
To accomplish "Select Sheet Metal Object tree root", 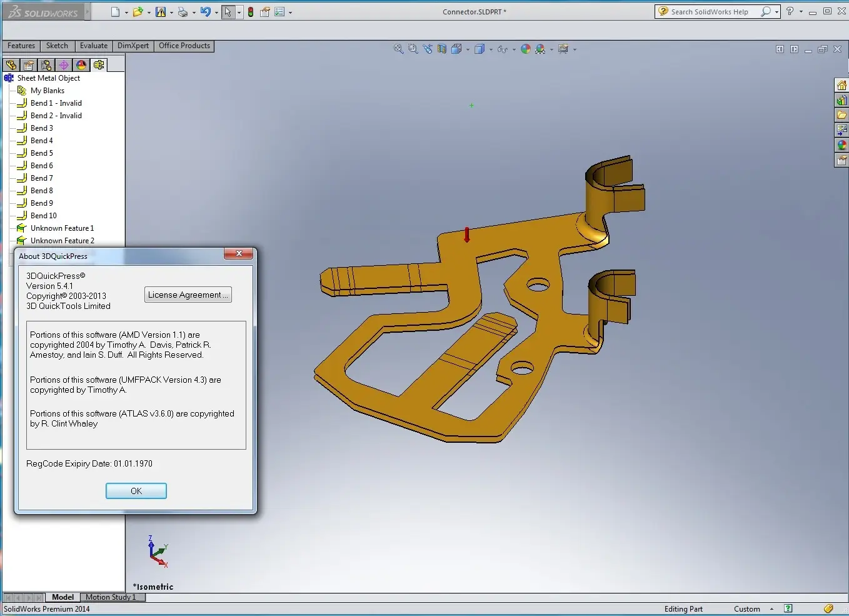I will click(x=49, y=78).
